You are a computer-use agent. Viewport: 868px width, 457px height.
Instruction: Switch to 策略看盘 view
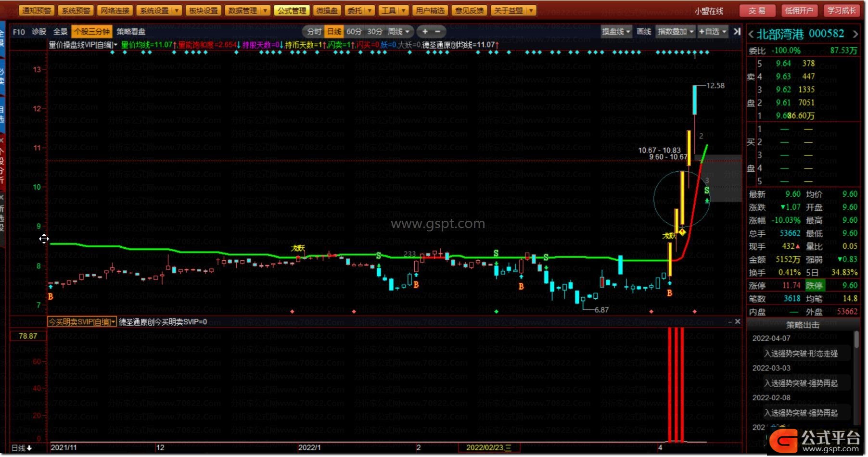[x=131, y=32]
